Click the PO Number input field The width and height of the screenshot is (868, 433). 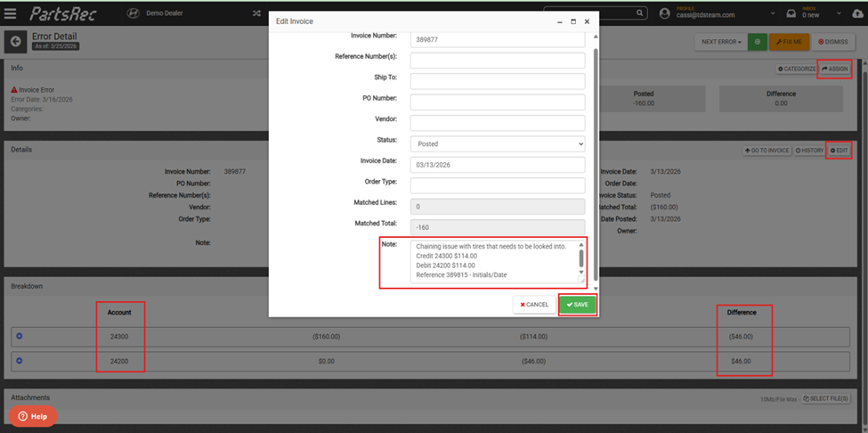point(498,102)
